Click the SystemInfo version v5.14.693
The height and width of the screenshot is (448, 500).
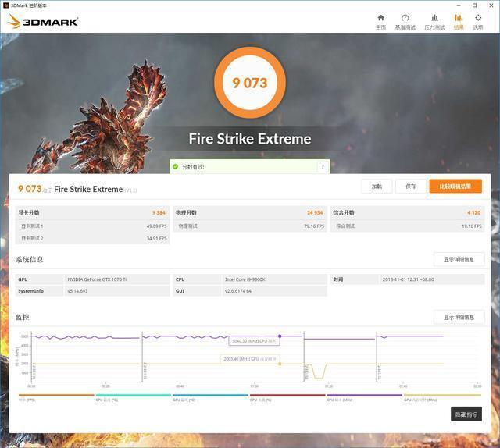click(x=77, y=291)
